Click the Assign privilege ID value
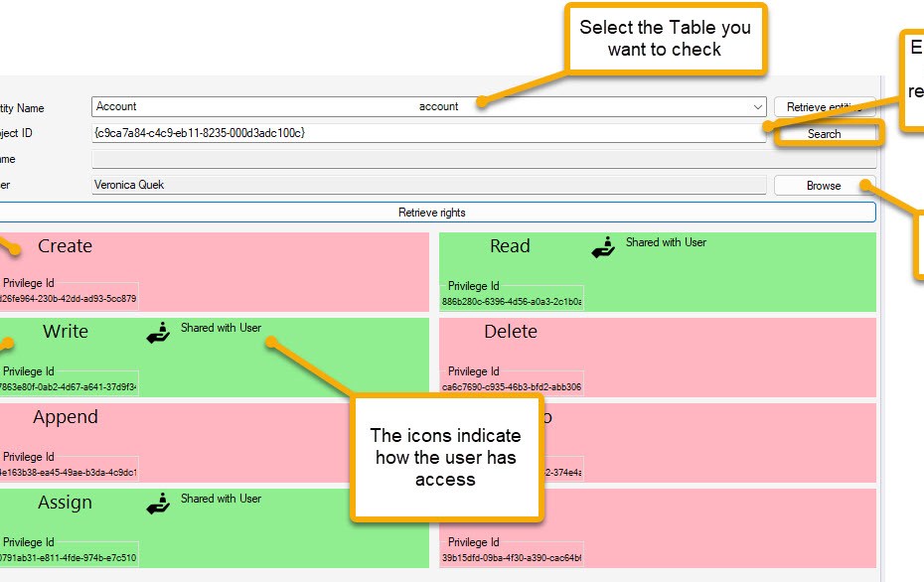 68,558
